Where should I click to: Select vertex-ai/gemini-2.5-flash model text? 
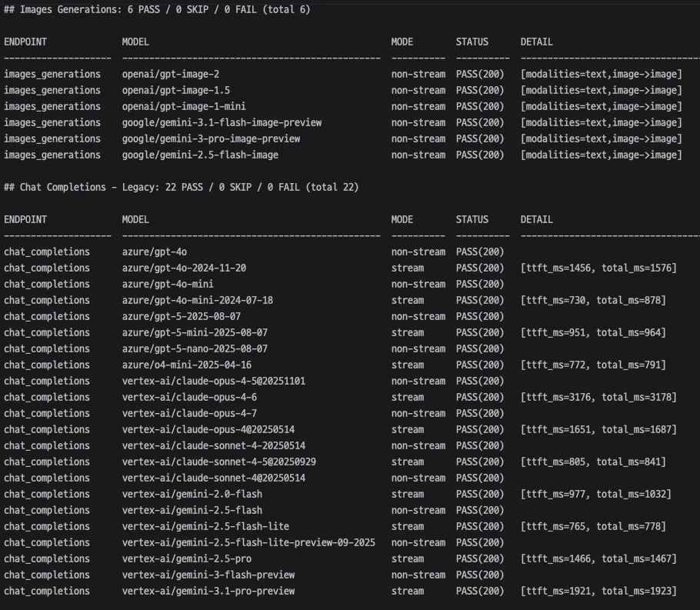click(192, 510)
